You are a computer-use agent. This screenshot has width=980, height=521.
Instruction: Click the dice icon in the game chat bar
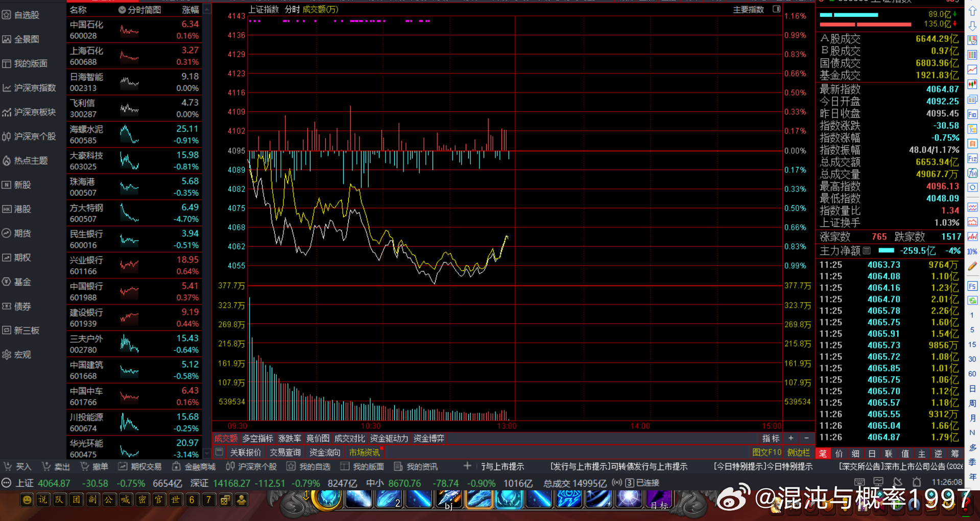tap(225, 500)
